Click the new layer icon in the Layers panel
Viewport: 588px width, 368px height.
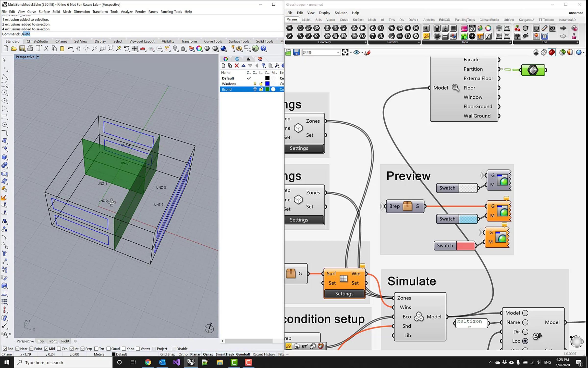pos(223,66)
